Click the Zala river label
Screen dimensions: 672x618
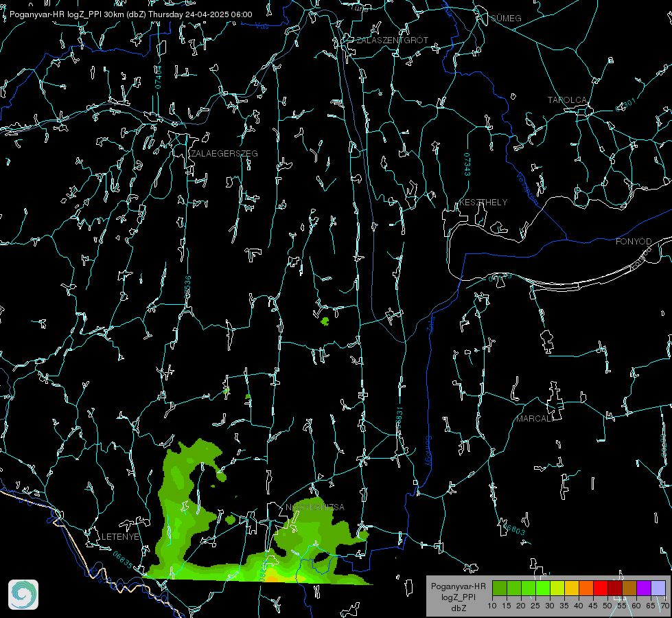click(430, 323)
